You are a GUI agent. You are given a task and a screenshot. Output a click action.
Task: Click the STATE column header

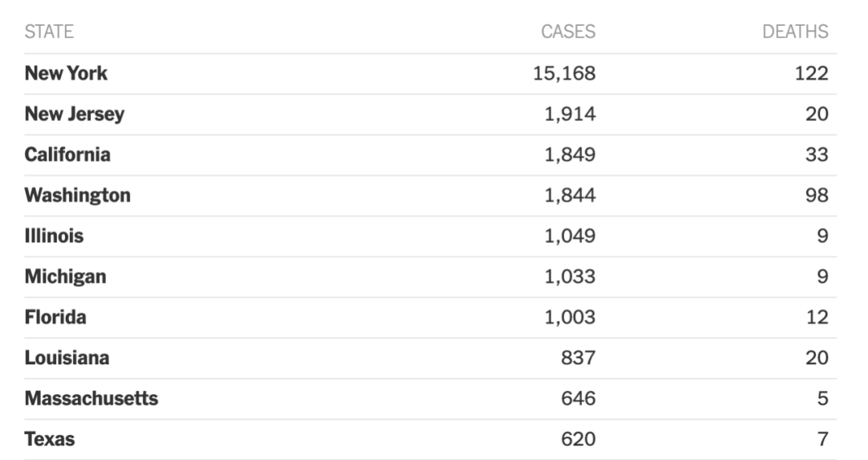(x=49, y=31)
